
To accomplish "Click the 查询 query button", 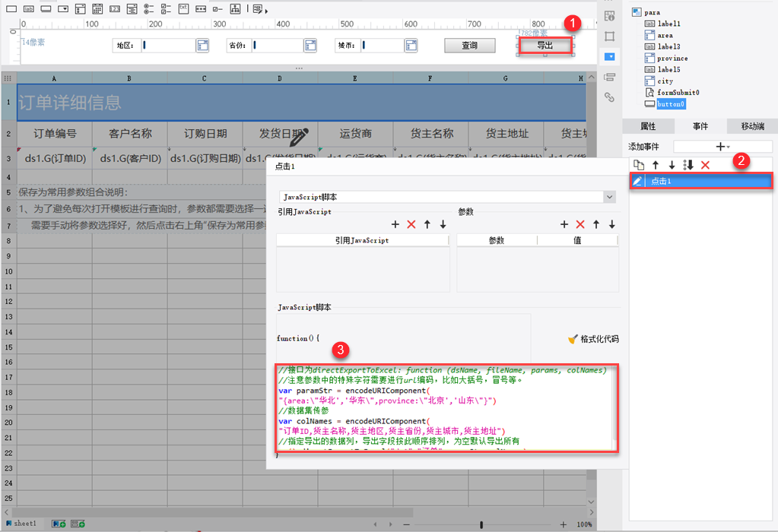I will [x=469, y=46].
